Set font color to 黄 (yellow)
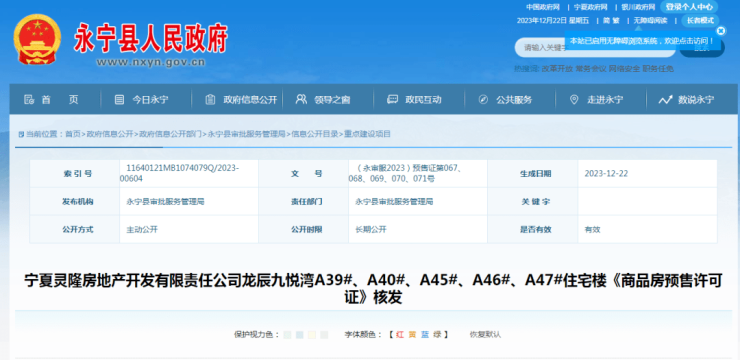This screenshot has width=740, height=360. click(412, 335)
